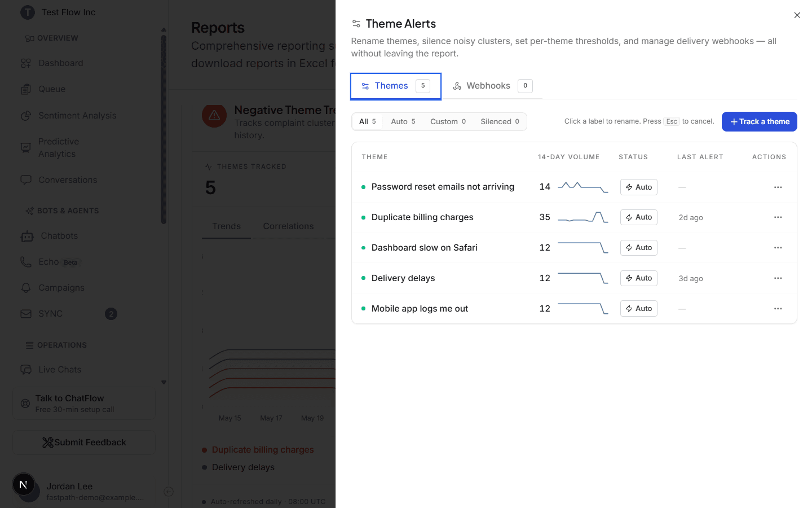Click the 3d ago last alert value
Viewport: 812px width, 508px height.
point(691,279)
